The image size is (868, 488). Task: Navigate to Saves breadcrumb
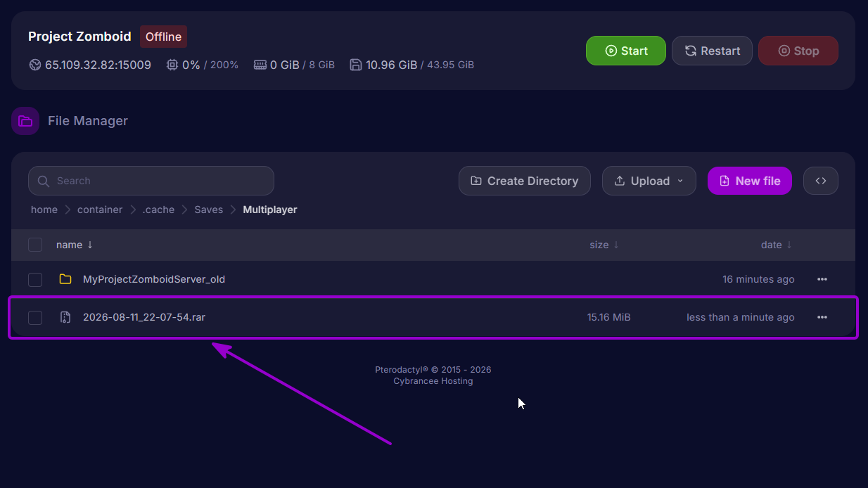click(208, 210)
